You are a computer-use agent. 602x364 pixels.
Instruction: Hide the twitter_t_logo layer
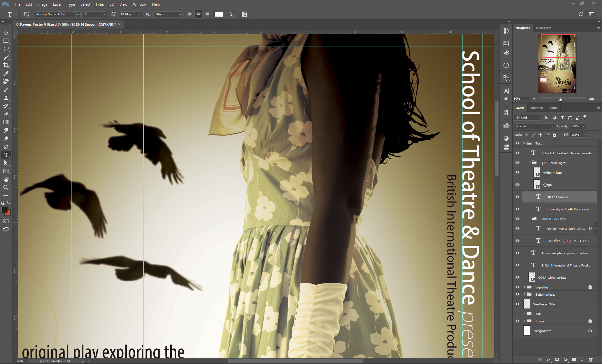(517, 172)
